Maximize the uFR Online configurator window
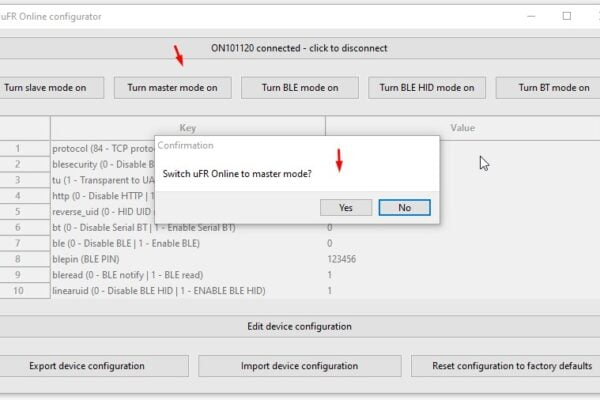 pos(567,16)
